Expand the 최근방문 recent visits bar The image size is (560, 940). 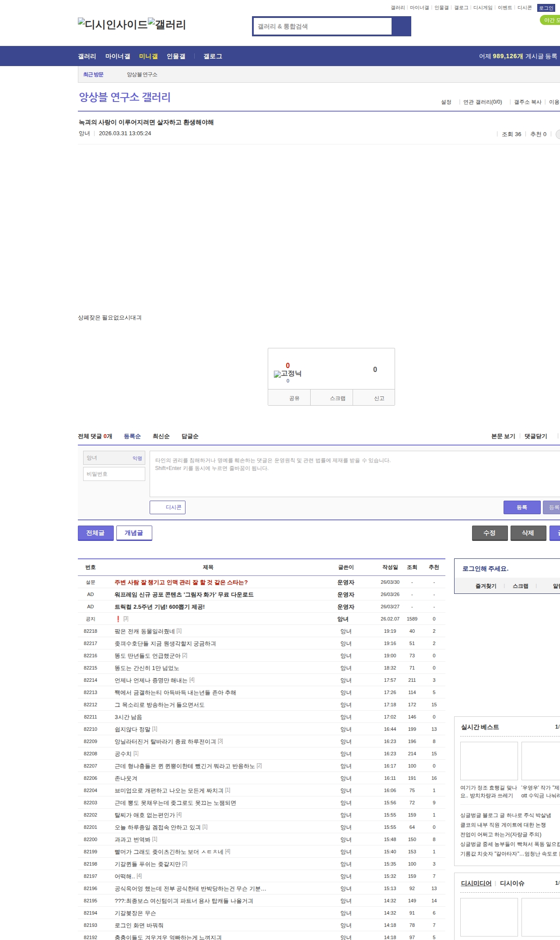point(93,75)
